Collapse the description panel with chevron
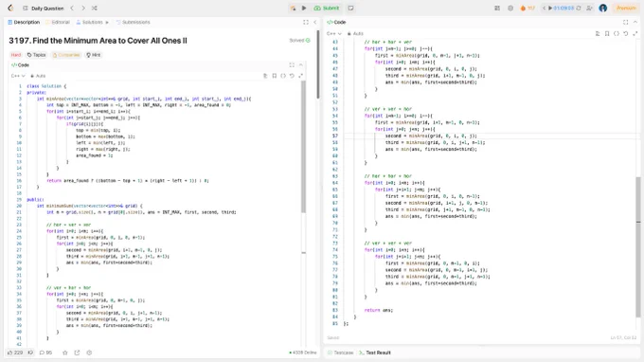 315,22
